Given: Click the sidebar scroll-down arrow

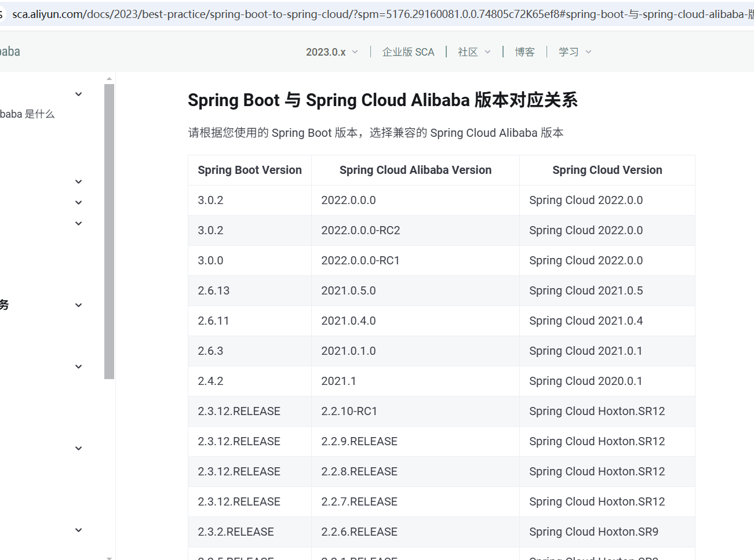Looking at the screenshot, I should click(109, 557).
